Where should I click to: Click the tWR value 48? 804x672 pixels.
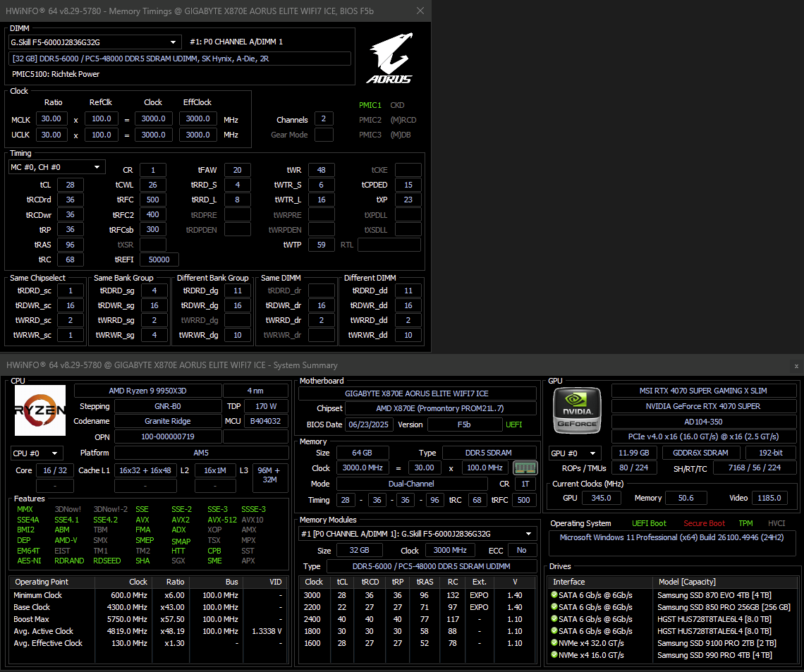(x=322, y=170)
